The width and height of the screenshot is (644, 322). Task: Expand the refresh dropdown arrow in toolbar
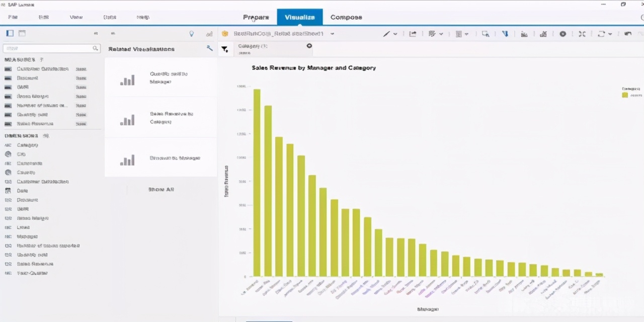610,34
